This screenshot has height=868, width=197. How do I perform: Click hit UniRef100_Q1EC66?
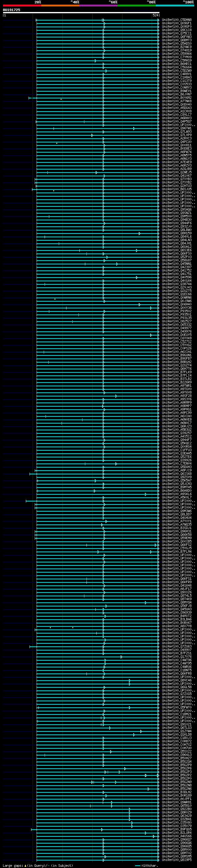tap(177, 294)
